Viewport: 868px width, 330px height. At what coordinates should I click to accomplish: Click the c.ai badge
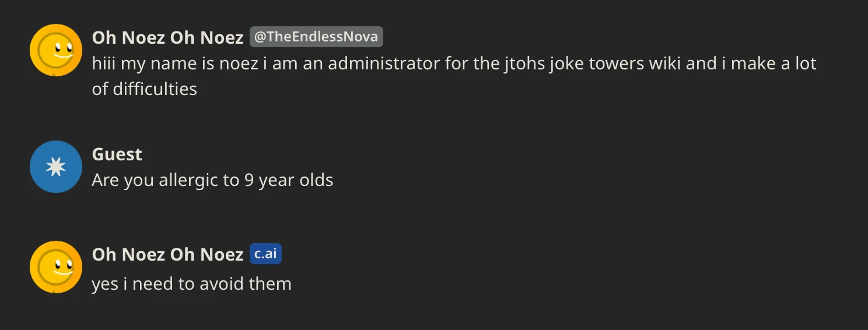pos(265,254)
